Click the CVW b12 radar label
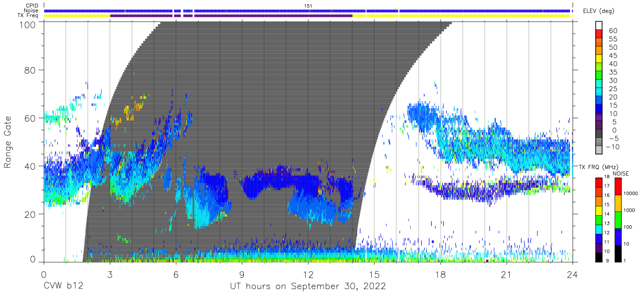644x297 pixels. [x=63, y=287]
